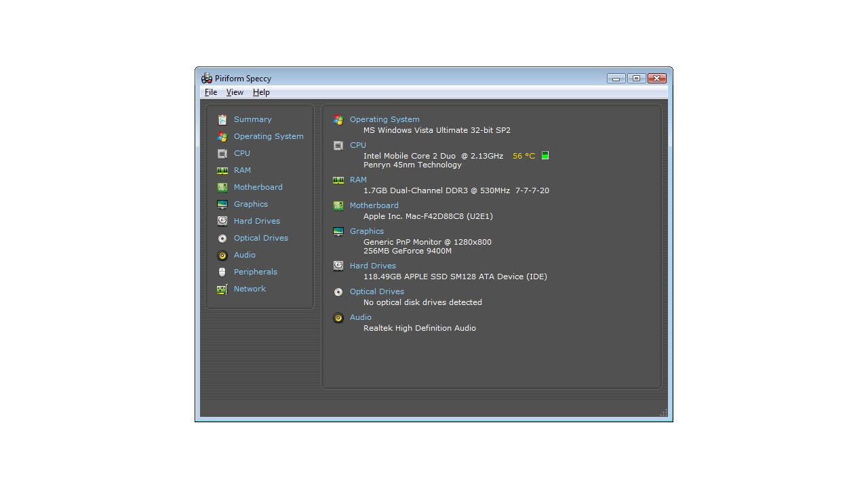Open the View menu
Image resolution: width=868 pixels, height=488 pixels.
(x=235, y=92)
